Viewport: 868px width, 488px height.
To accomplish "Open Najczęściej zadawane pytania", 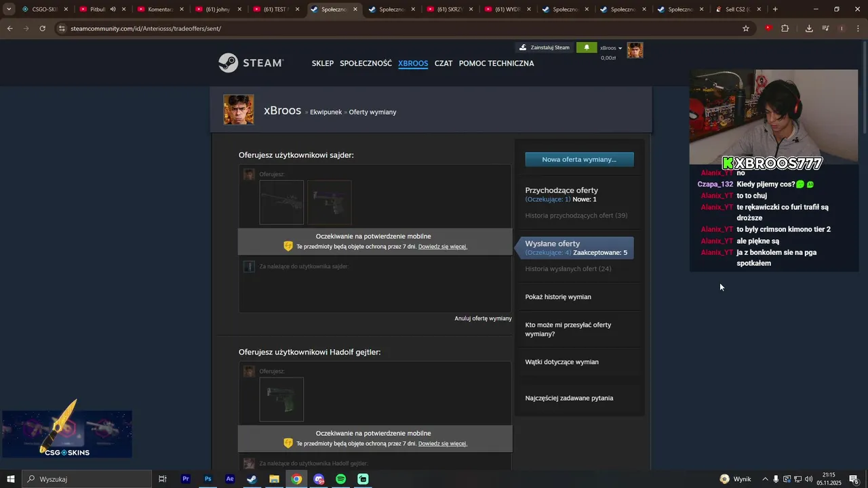I will pos(569,398).
